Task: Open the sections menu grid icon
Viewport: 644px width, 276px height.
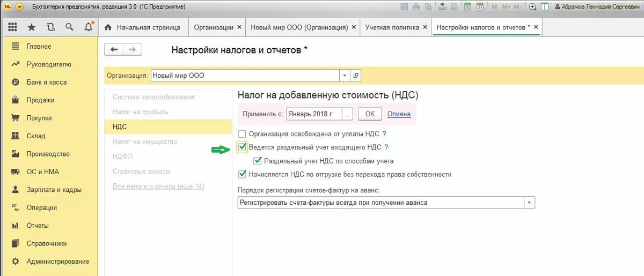Action: [x=12, y=27]
